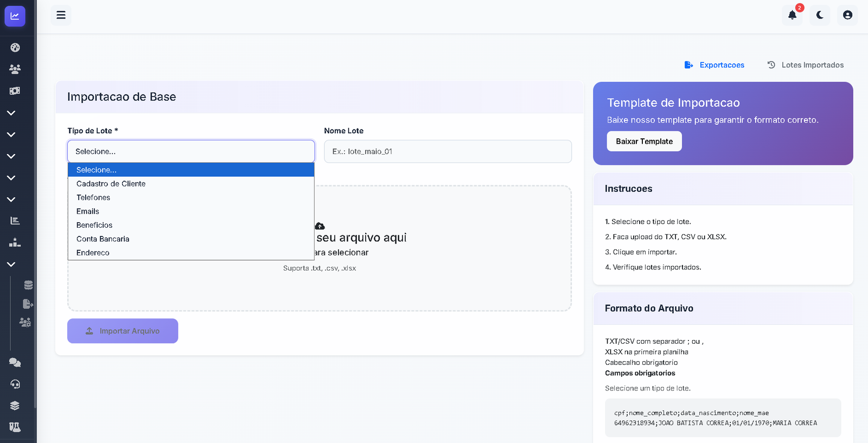
Task: Select 'Beneficios' option in dropdown
Action: 191,225
